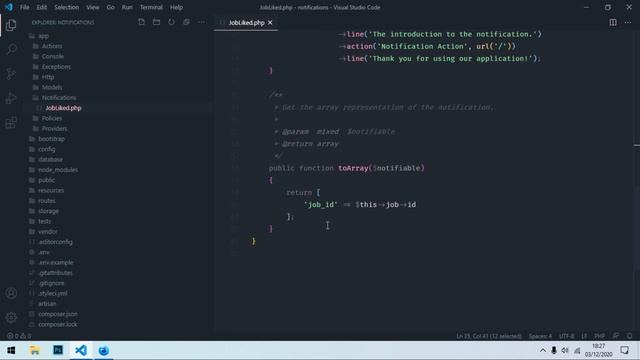Click the taskbar clock and date
The image size is (640, 360).
pos(598,351)
